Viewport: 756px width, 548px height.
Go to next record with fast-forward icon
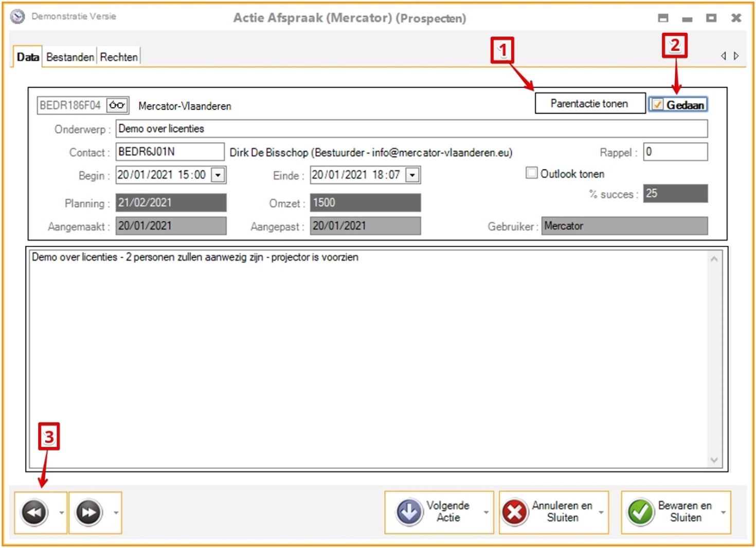88,512
